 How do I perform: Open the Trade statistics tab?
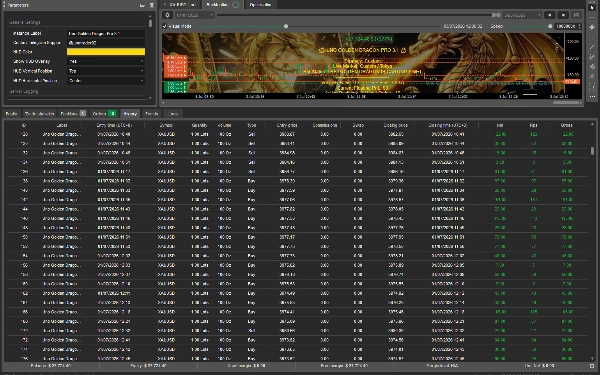pyautogui.click(x=39, y=114)
